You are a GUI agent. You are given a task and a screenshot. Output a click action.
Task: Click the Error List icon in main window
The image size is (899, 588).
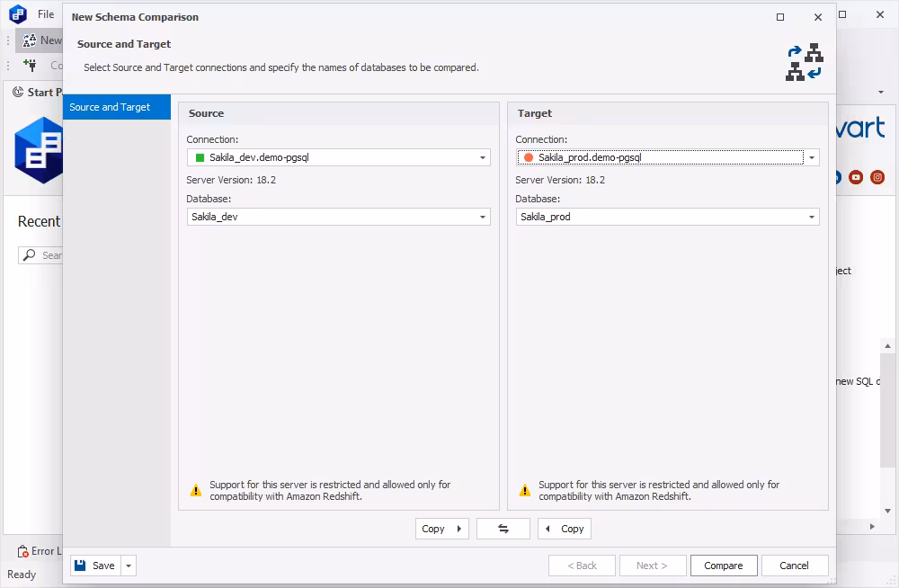(23, 551)
